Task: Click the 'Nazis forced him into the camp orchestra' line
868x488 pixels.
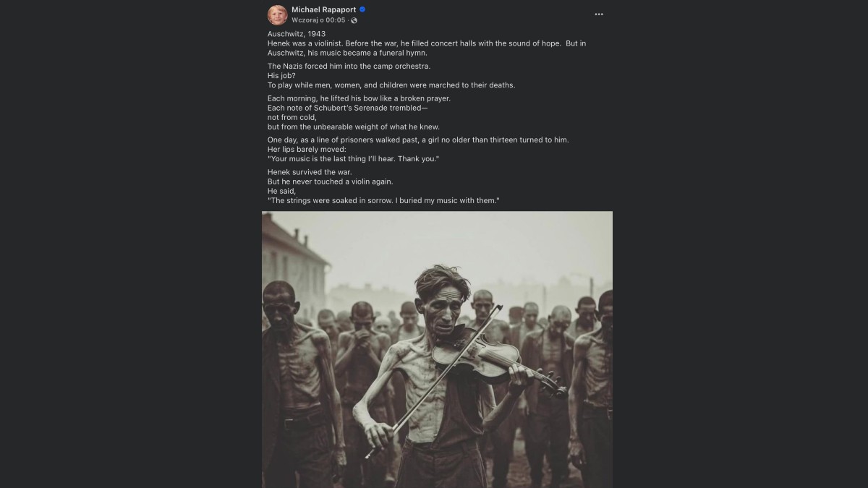Action: pos(349,67)
